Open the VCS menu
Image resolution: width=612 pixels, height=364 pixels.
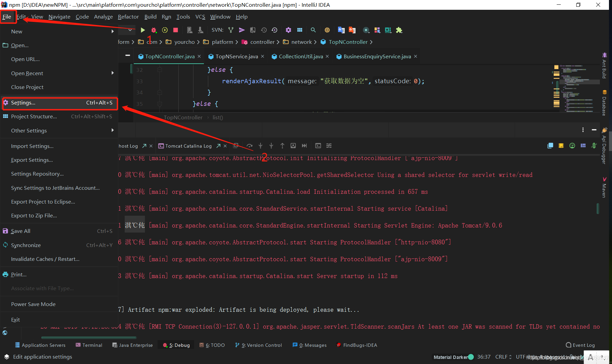(200, 17)
